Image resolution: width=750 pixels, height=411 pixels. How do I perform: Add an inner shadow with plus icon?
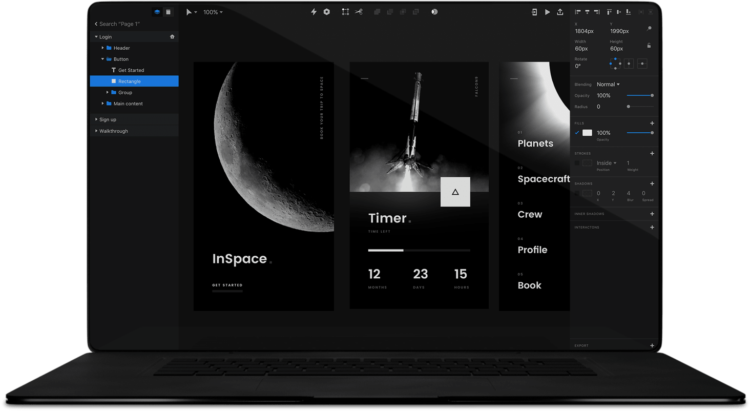652,214
